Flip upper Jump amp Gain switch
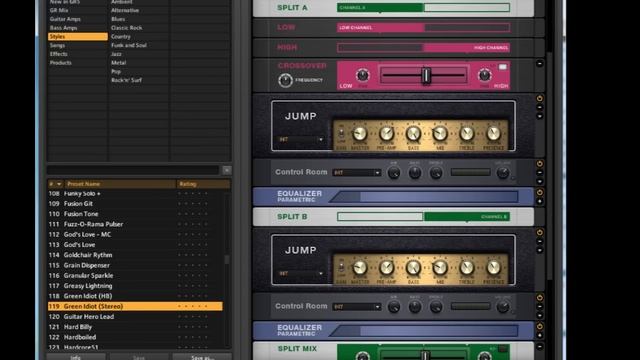This screenshot has width=640, height=360. pos(341,133)
